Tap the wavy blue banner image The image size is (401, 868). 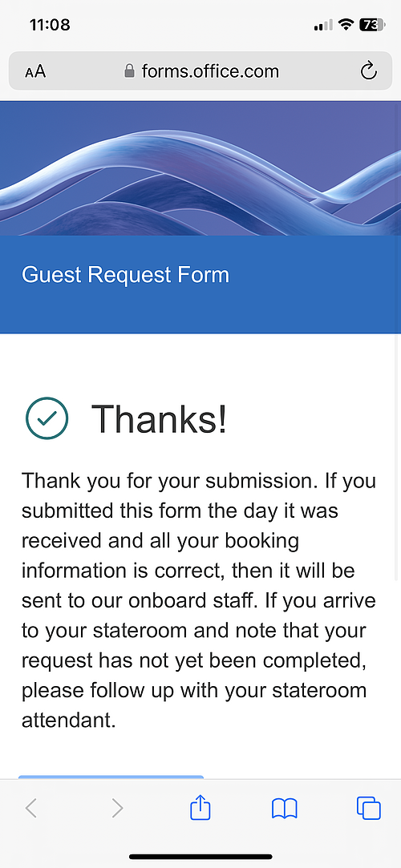200,168
